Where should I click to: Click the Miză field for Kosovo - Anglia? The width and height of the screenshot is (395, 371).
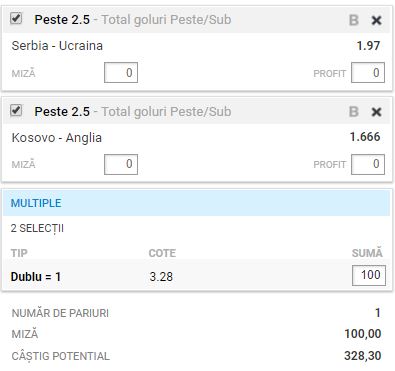[x=121, y=164]
